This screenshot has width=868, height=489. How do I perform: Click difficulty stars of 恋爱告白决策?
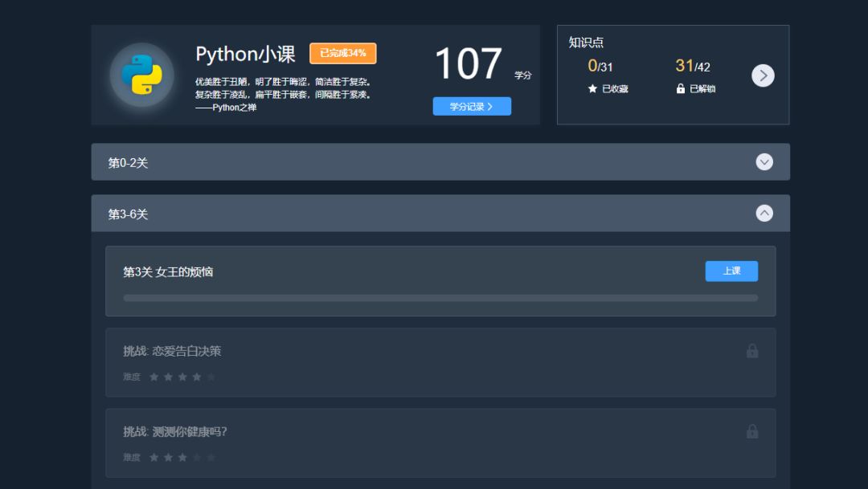click(x=182, y=377)
